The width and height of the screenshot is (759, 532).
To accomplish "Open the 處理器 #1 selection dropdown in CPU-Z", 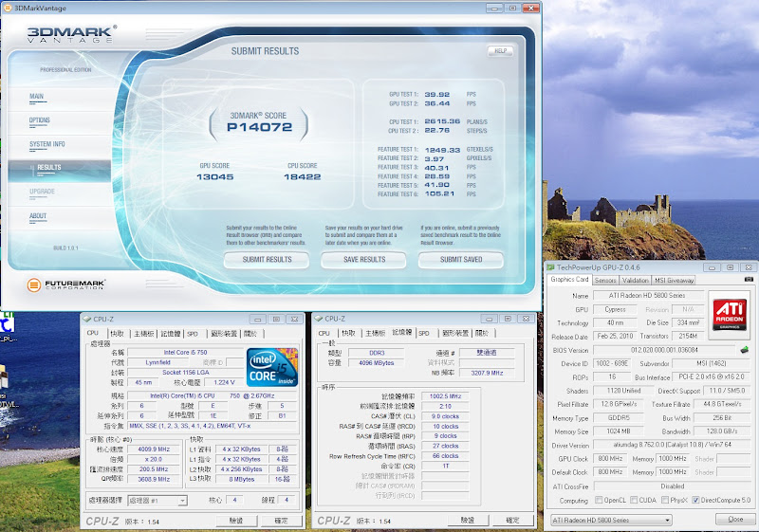I will (157, 501).
